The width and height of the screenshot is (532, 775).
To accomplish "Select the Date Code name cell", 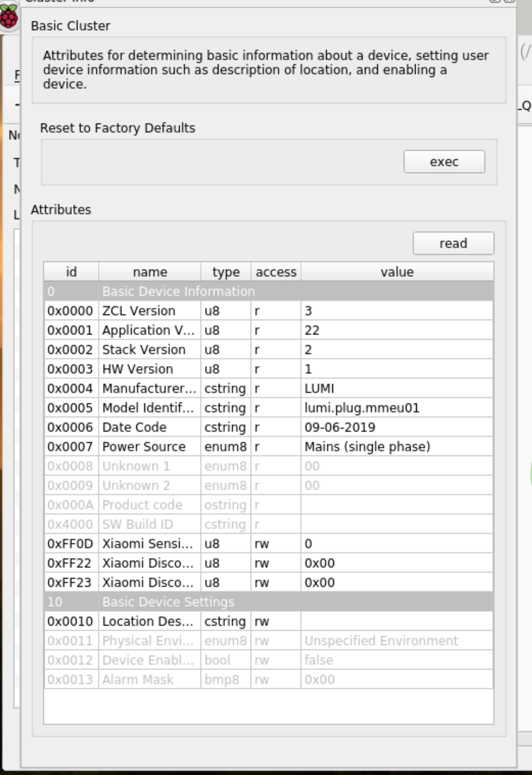I will pos(149,427).
